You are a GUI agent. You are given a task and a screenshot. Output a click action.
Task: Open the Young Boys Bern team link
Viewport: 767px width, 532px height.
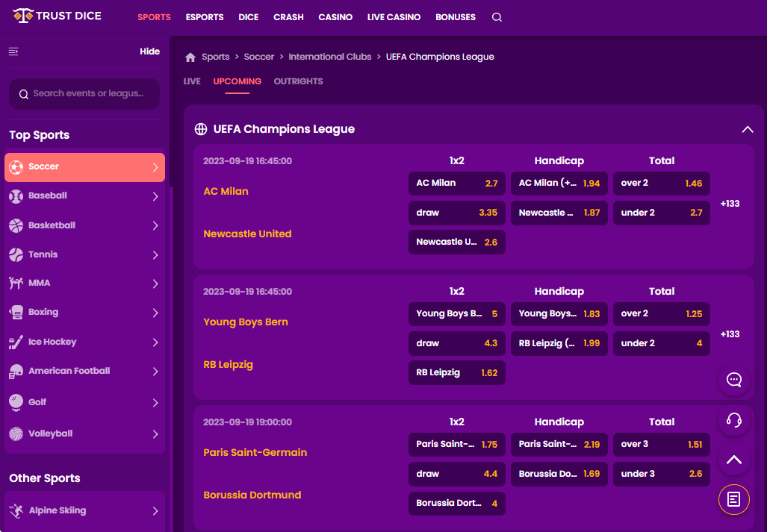(x=246, y=322)
